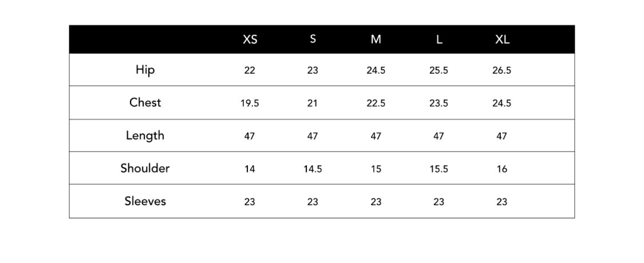Click the M size column header
Viewport: 644px width, 263px height.
tap(376, 40)
